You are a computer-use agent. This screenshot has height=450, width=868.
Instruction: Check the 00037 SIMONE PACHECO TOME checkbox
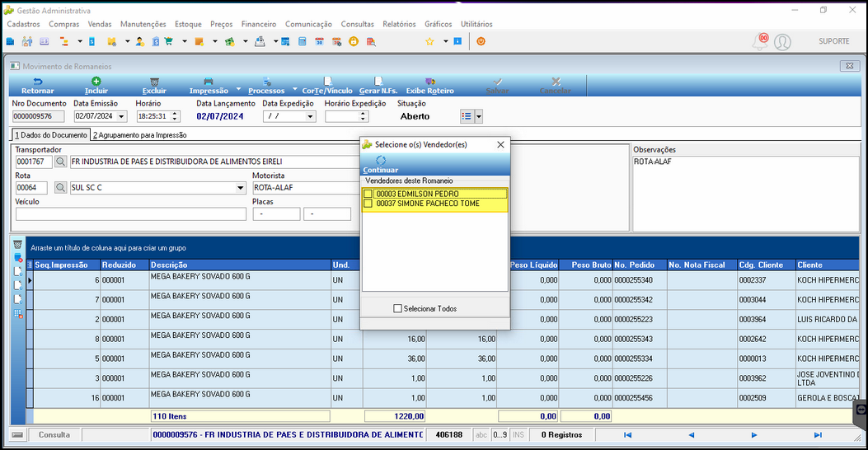click(x=368, y=204)
